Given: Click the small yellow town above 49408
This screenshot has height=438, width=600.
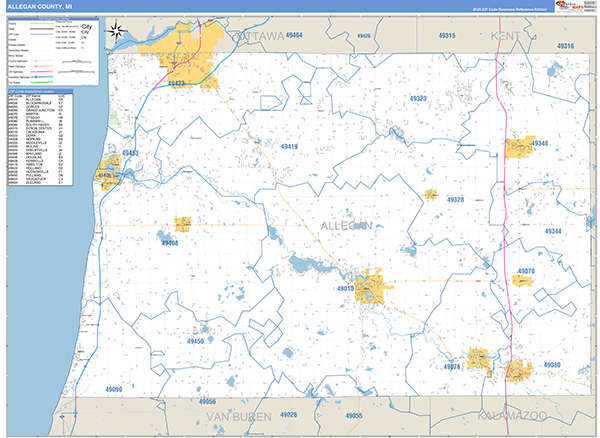Looking at the screenshot, I should pos(183,225).
